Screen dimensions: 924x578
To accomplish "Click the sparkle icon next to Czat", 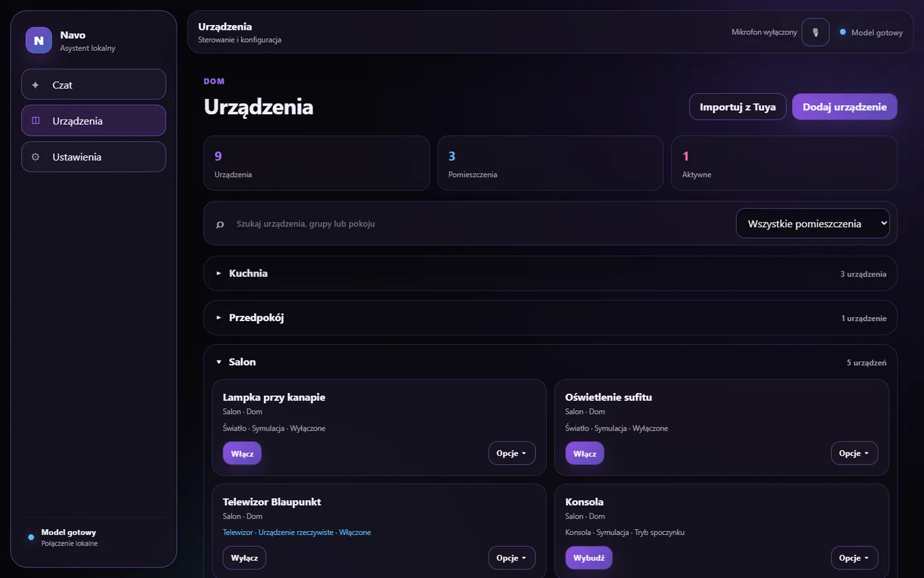I will 36,85.
